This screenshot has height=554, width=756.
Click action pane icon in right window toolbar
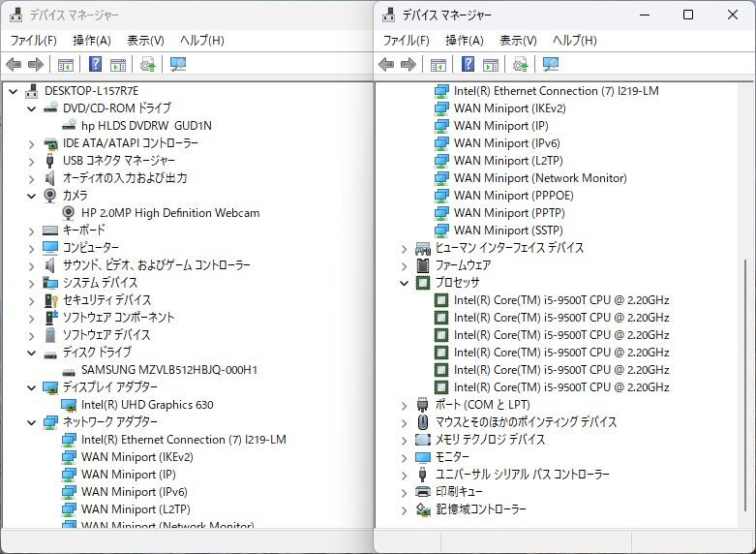click(x=491, y=64)
